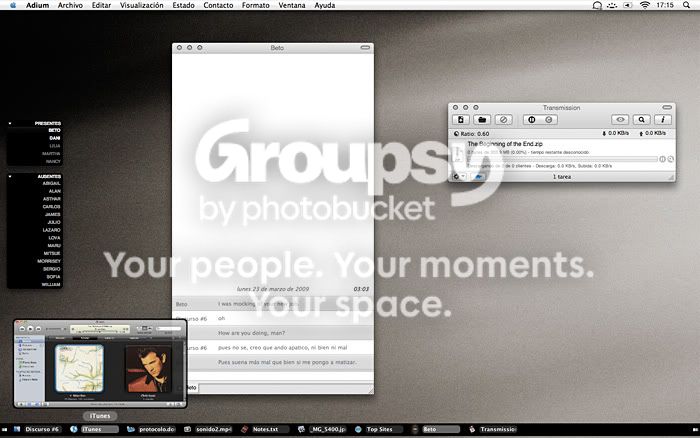This screenshot has width=700, height=438.
Task: Click the volume icon in menu bar
Action: pos(628,5)
